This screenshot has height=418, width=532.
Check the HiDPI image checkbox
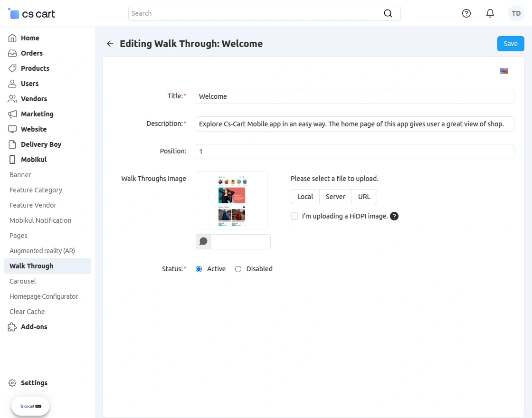(x=294, y=216)
